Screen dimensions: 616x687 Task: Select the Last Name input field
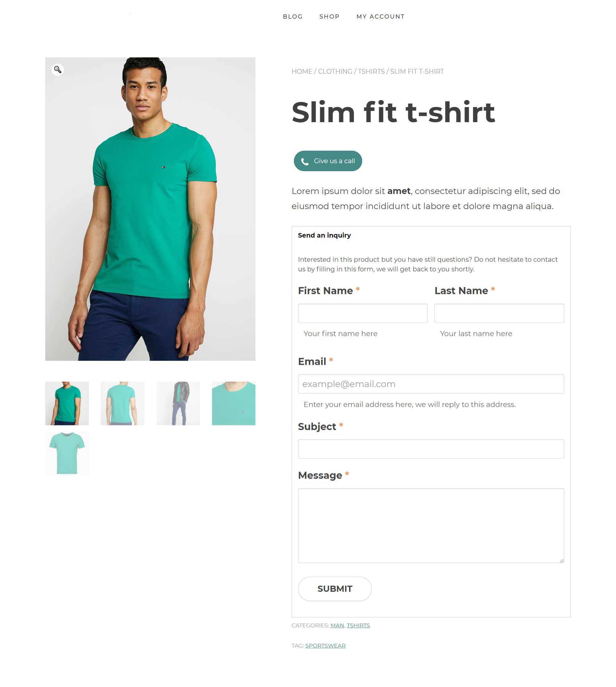[x=499, y=313]
